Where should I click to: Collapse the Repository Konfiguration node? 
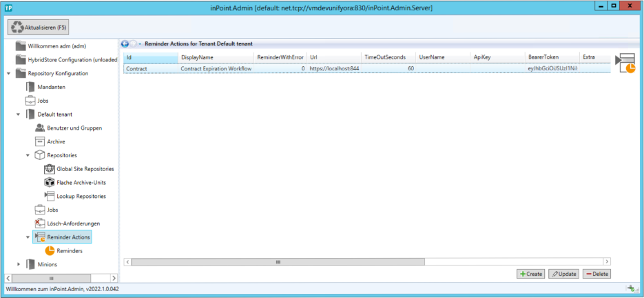(9, 74)
